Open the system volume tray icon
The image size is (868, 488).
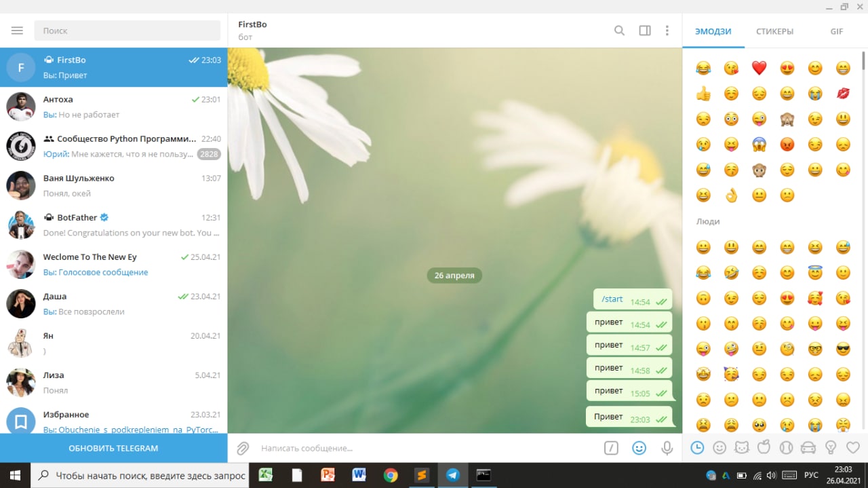[772, 476]
